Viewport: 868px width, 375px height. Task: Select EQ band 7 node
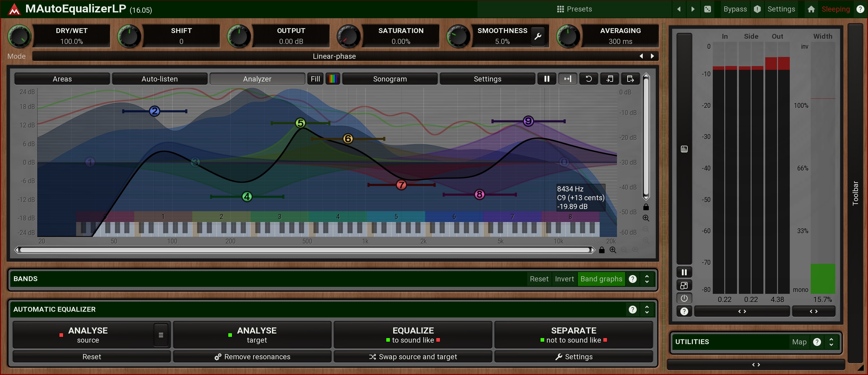pyautogui.click(x=401, y=185)
